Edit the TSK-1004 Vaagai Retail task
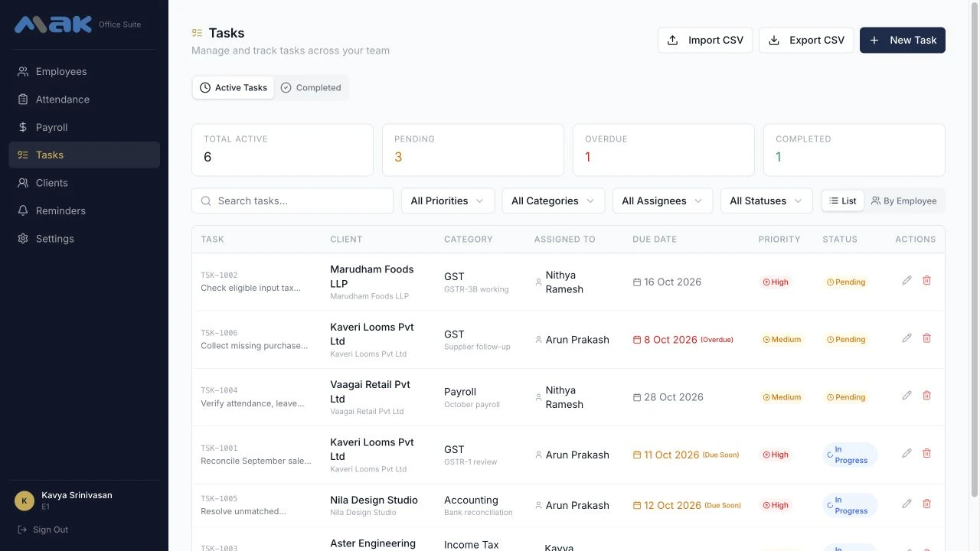Viewport: 980px width, 551px height. (906, 396)
